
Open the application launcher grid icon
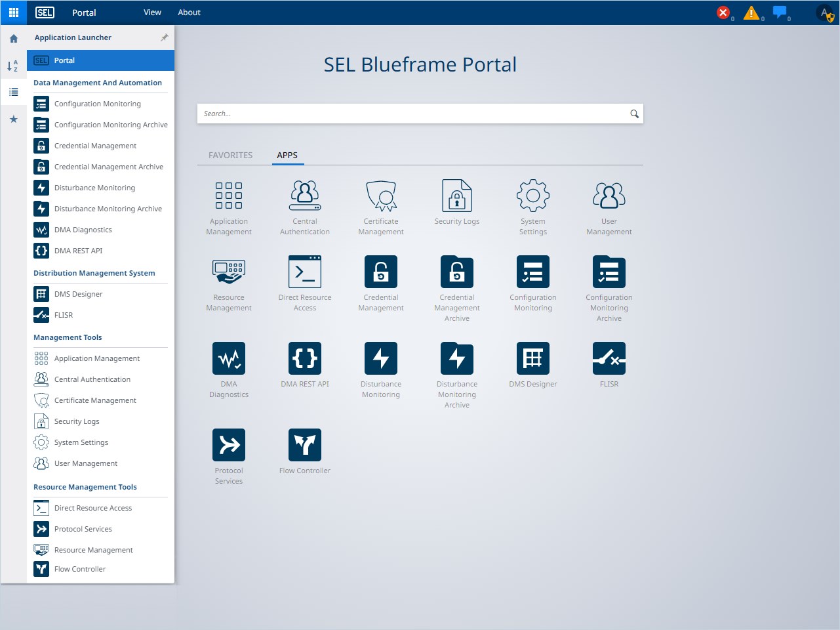(x=13, y=12)
